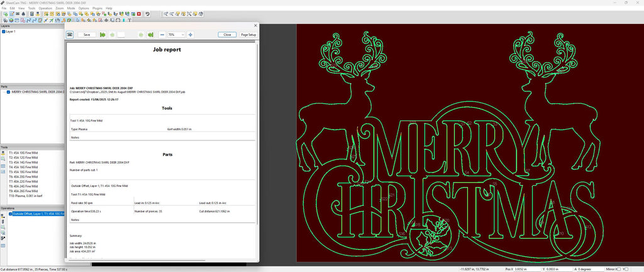Open the File menu
This screenshot has height=272, width=644.
pos(4,8)
